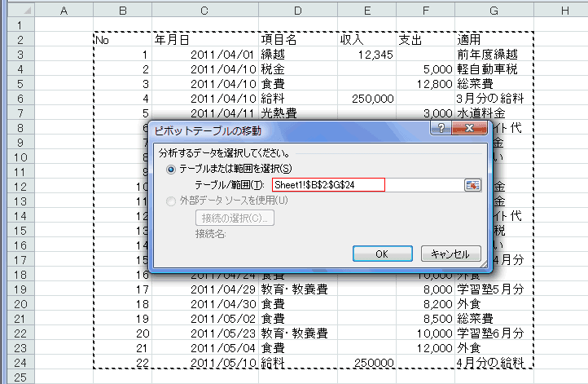Click the cell with 8,200

426,303
